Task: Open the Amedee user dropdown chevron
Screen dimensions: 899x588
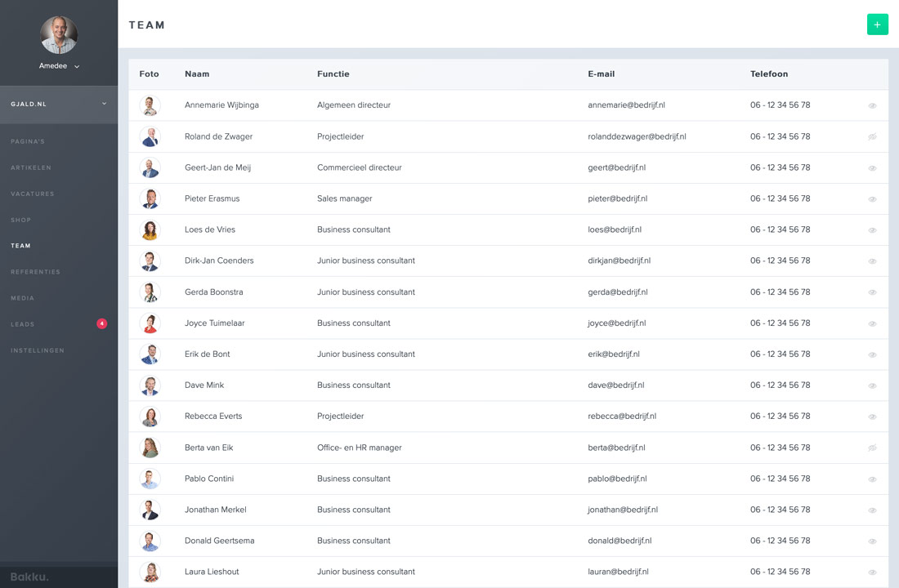Action: pos(77,66)
